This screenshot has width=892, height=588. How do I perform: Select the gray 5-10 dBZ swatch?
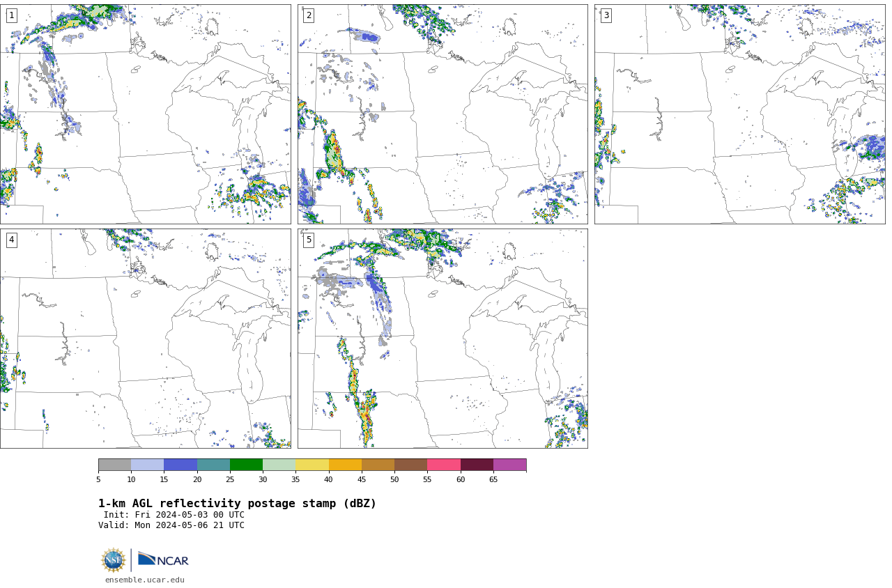click(114, 465)
